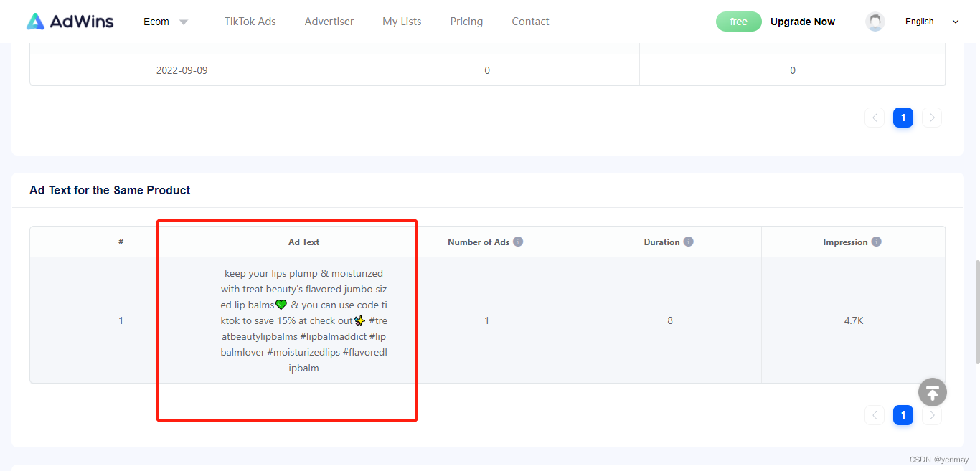Open the user avatar profile
The height and width of the screenshot is (471, 980).
click(x=875, y=22)
